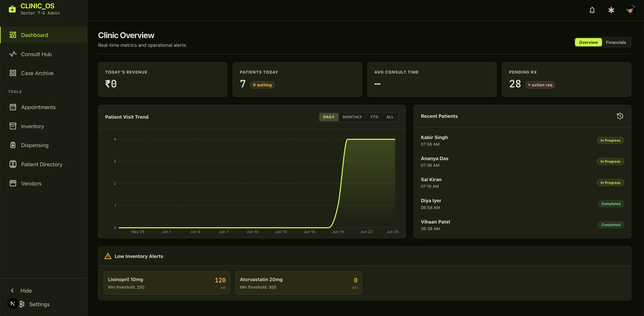Click the Patient Directory contact icon
644x316 pixels.
pyautogui.click(x=13, y=164)
